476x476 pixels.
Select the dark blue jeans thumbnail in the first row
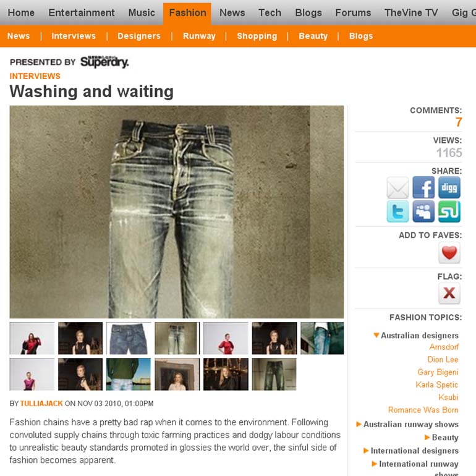click(129, 338)
